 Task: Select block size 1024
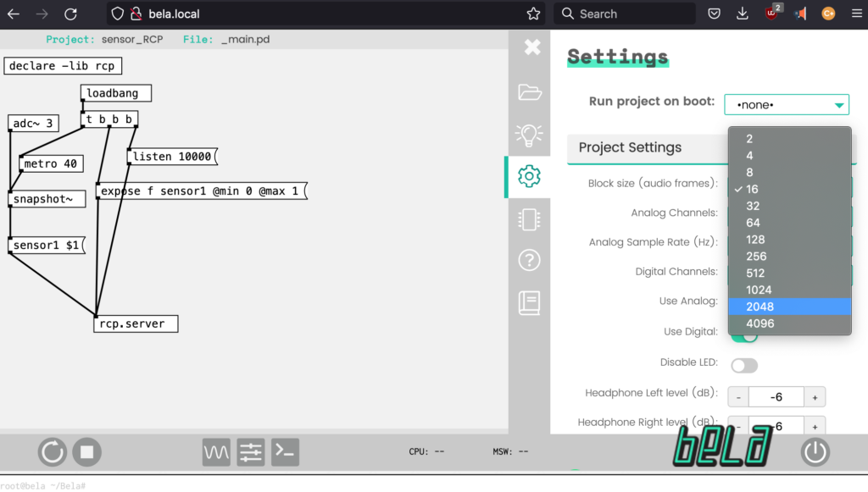(x=790, y=290)
